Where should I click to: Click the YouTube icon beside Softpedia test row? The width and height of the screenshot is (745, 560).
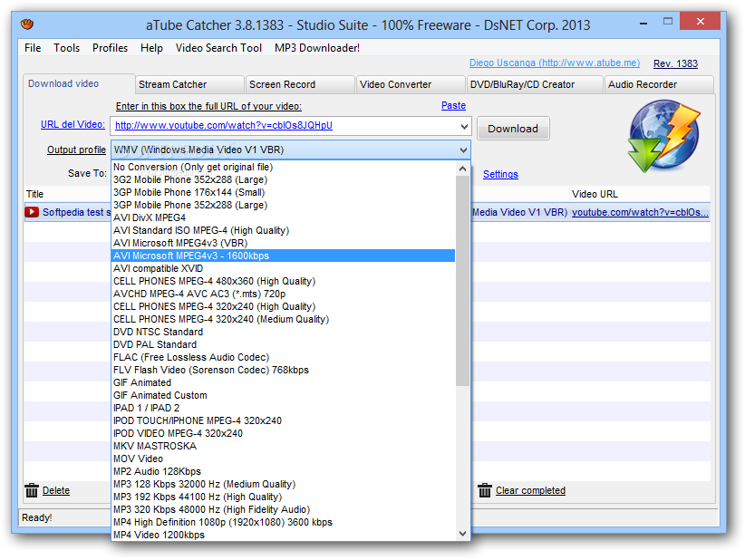pos(32,212)
